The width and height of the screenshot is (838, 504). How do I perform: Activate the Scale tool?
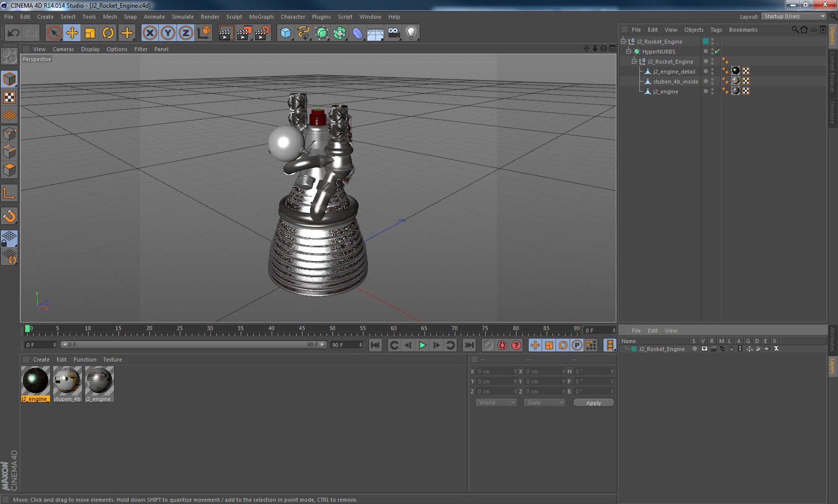pyautogui.click(x=90, y=33)
